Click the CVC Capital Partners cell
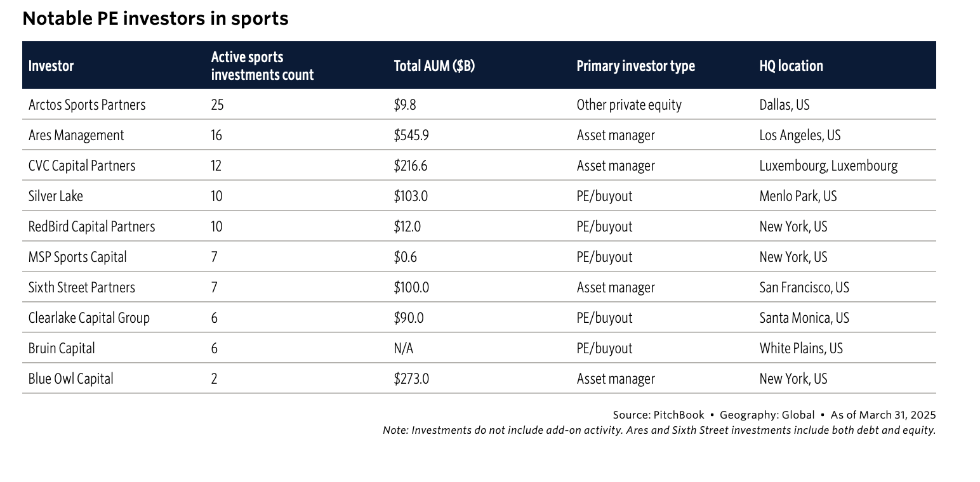Viewport: 980px width, 482px height. [x=82, y=166]
